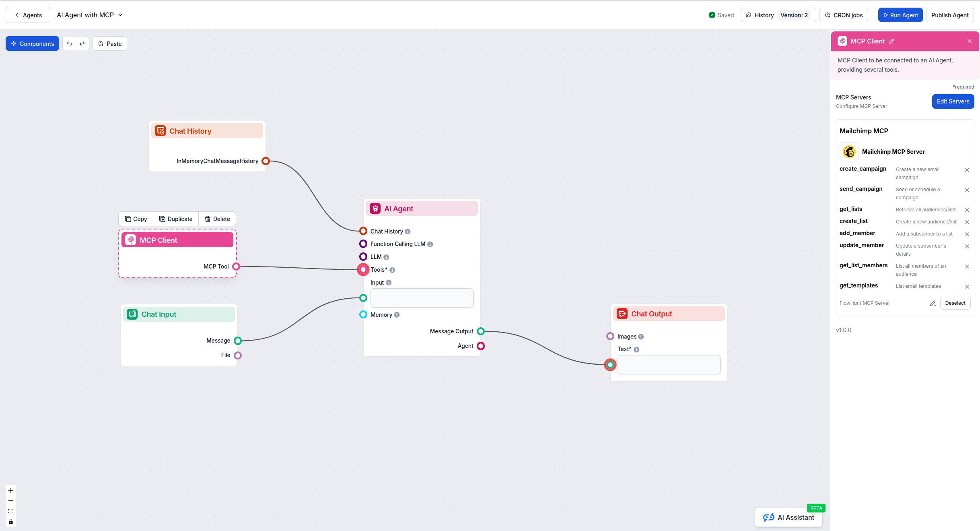Image resolution: width=980 pixels, height=531 pixels.
Task: Click the Input field on the AI Agent node
Action: click(x=422, y=298)
